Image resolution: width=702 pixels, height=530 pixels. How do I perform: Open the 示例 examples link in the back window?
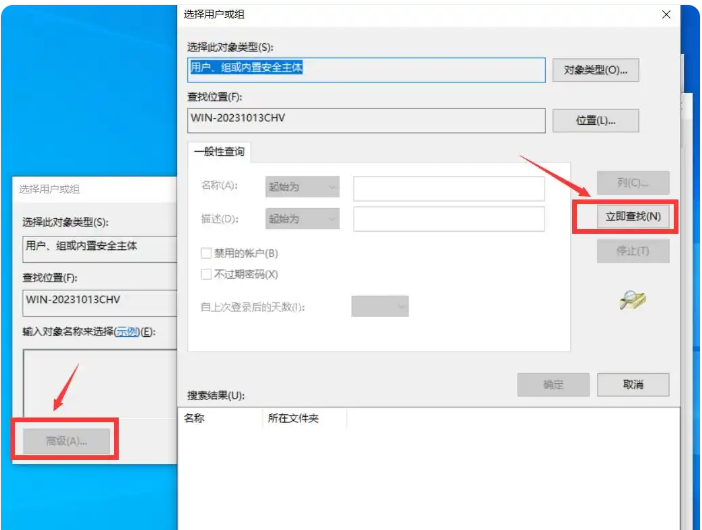pyautogui.click(x=127, y=332)
